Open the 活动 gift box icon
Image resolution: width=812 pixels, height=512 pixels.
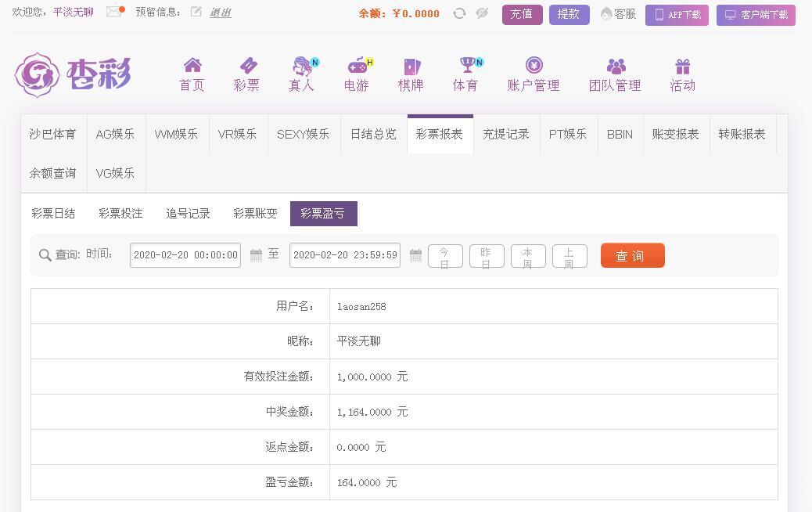[682, 66]
